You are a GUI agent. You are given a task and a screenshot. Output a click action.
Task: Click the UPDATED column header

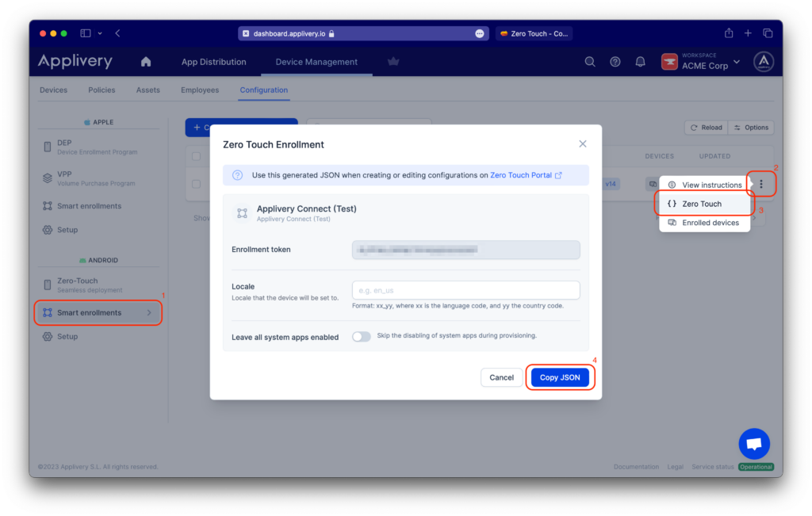click(x=714, y=156)
